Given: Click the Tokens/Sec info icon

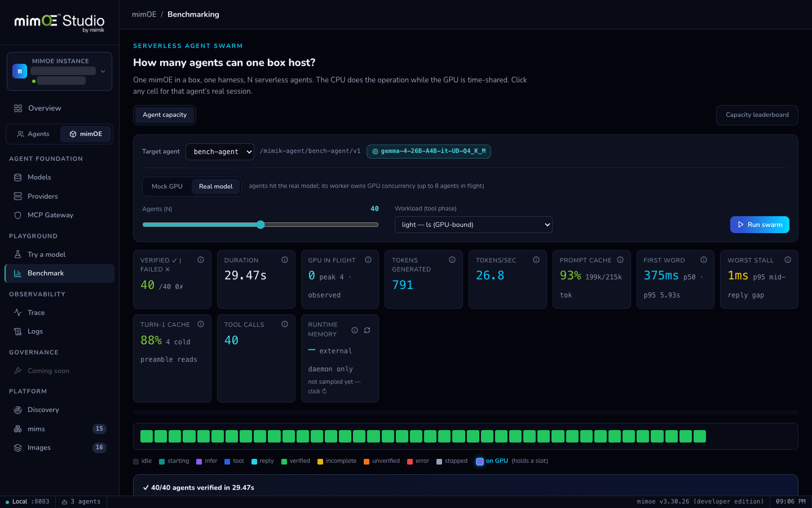Looking at the screenshot, I should point(536,260).
